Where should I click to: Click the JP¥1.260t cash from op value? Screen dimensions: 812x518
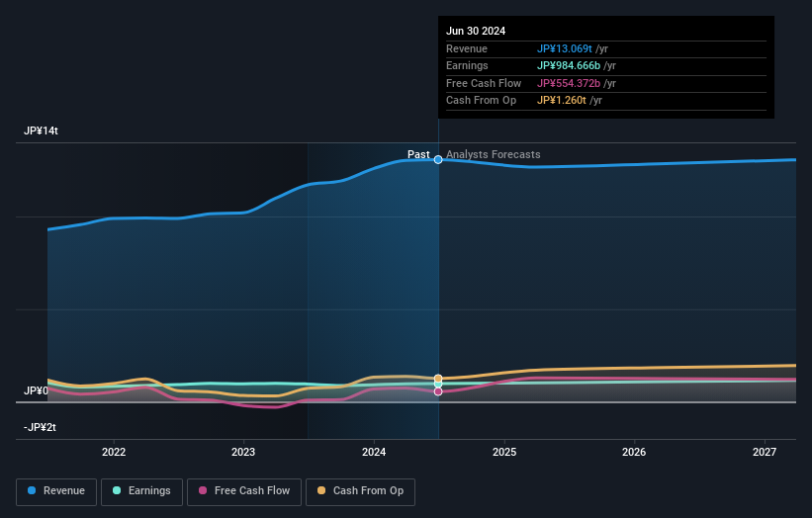[562, 101]
